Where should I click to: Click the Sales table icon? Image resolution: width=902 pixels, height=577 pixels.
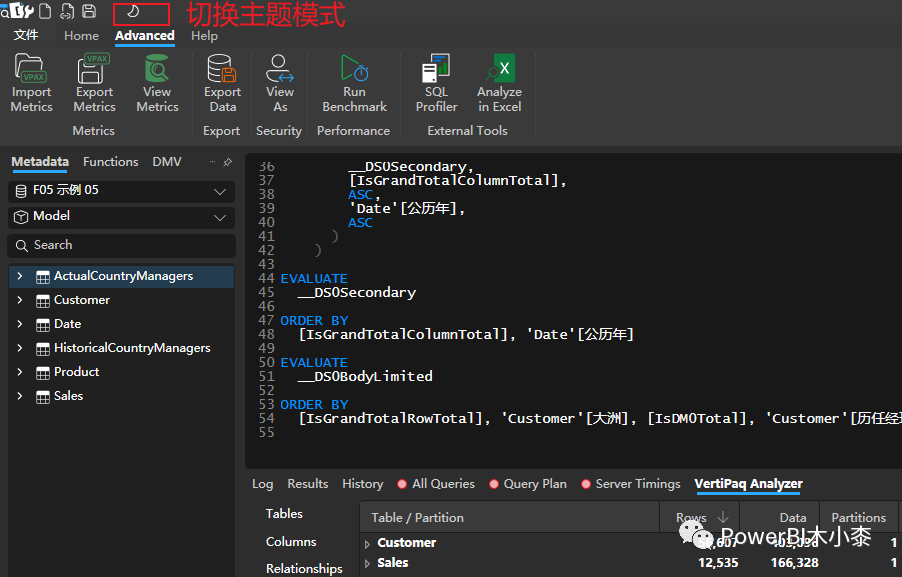click(43, 397)
